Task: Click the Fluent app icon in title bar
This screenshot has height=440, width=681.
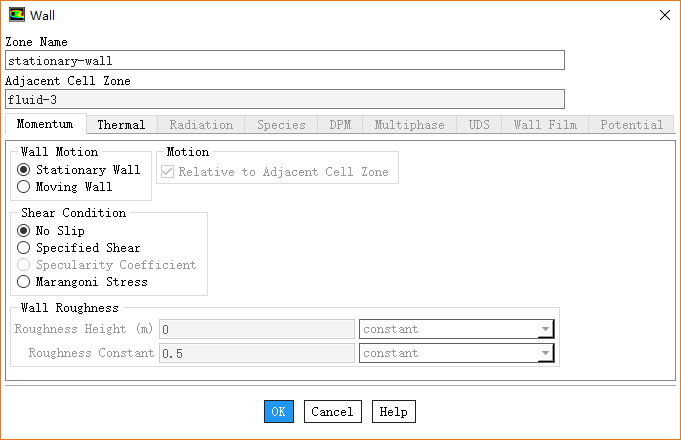Action: [x=17, y=15]
